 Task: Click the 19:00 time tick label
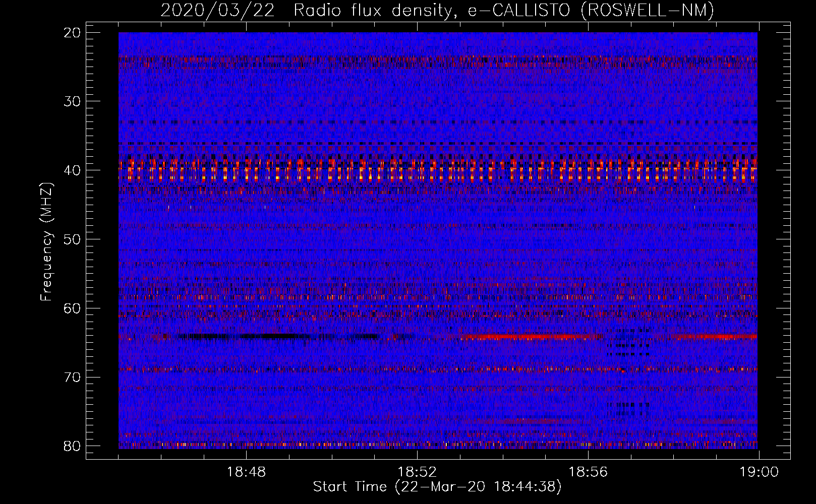click(x=759, y=472)
